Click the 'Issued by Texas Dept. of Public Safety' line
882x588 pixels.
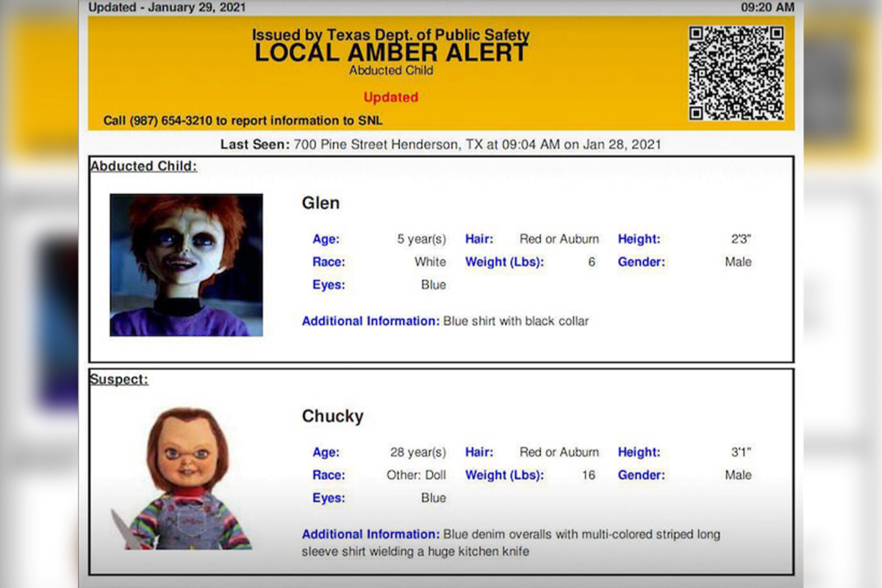pyautogui.click(x=391, y=35)
